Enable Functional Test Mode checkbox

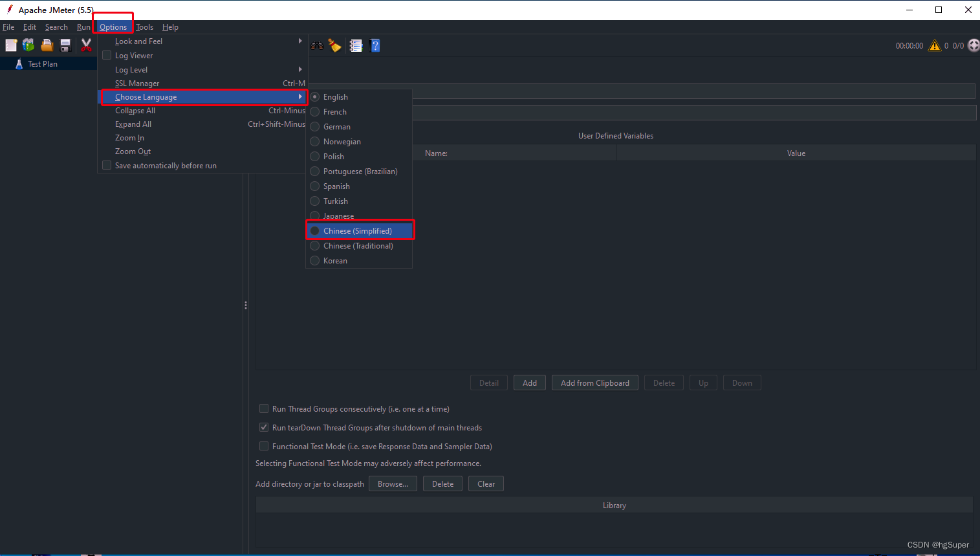(264, 447)
